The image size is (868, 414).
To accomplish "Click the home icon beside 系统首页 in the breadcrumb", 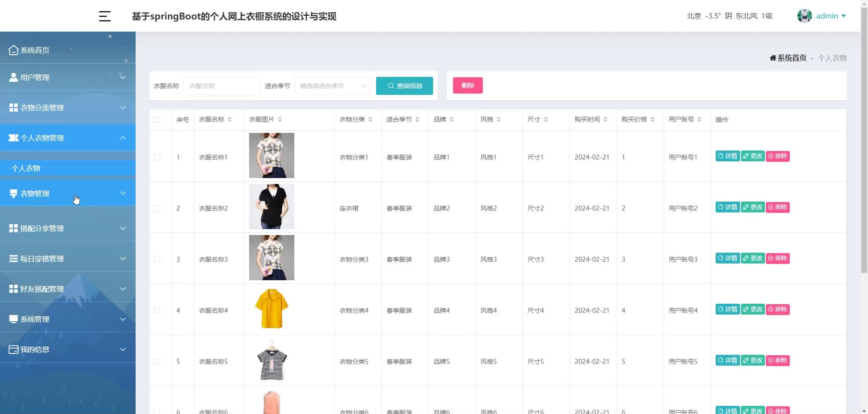I will tap(773, 58).
